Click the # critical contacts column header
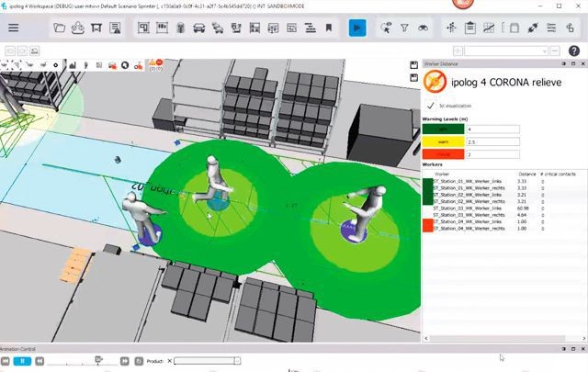The height and width of the screenshot is (372, 588). pyautogui.click(x=558, y=174)
